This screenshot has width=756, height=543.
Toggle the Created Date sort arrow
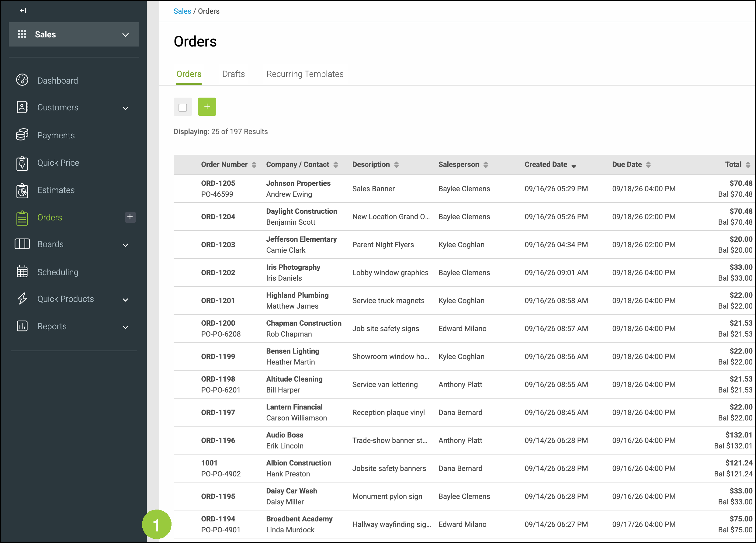[574, 166]
